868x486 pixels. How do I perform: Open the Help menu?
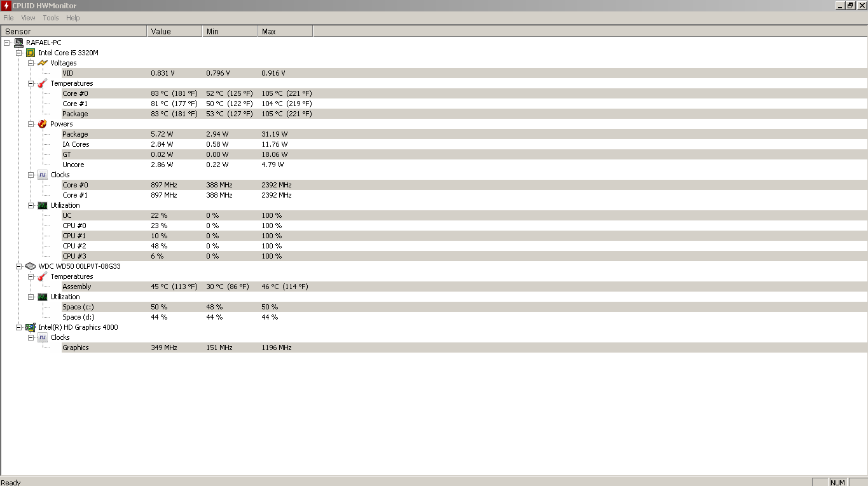(73, 18)
